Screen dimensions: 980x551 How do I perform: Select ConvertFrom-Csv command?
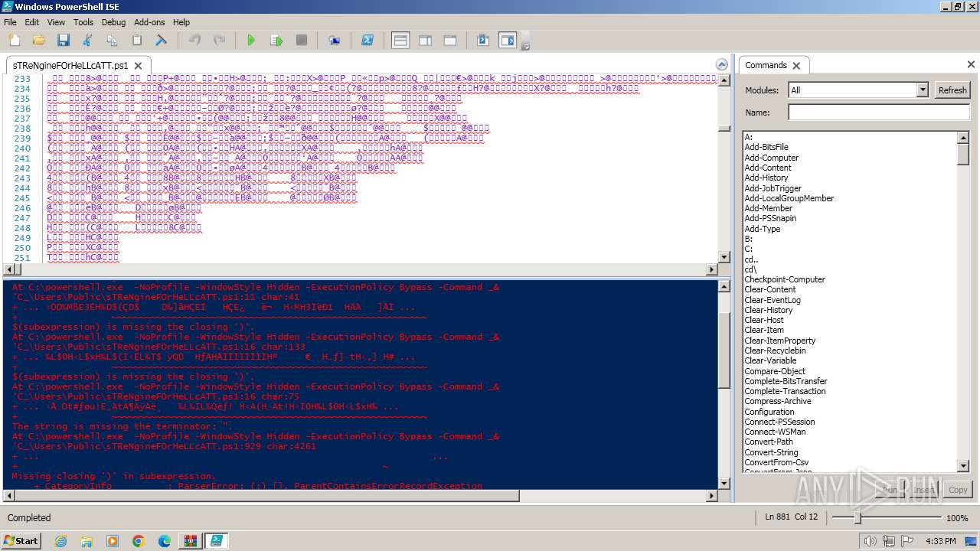coord(776,462)
